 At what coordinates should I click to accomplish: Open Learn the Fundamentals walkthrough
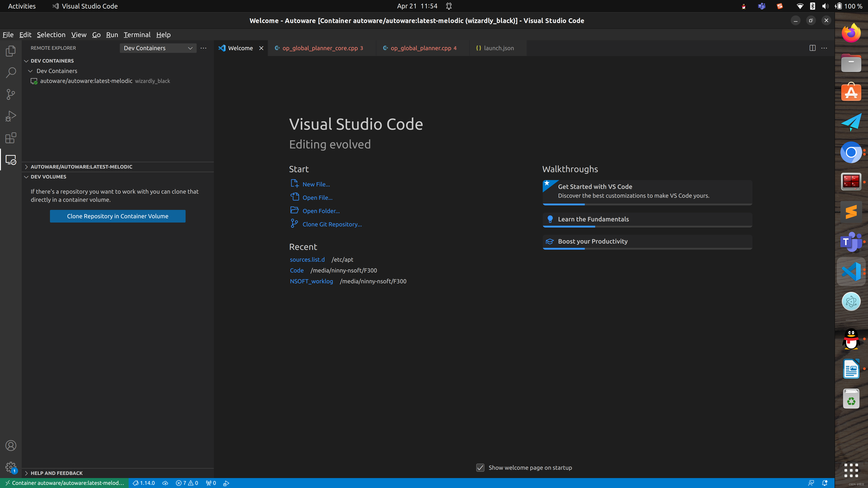[647, 220]
